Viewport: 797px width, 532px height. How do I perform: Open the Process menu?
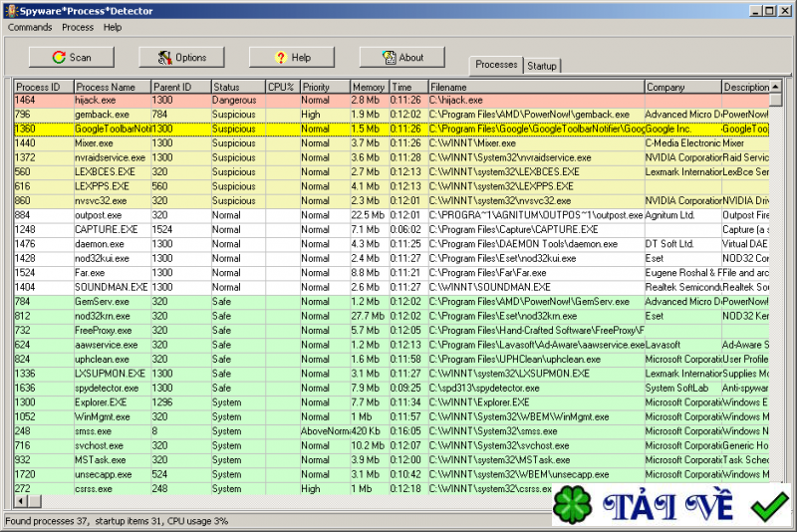coord(78,27)
